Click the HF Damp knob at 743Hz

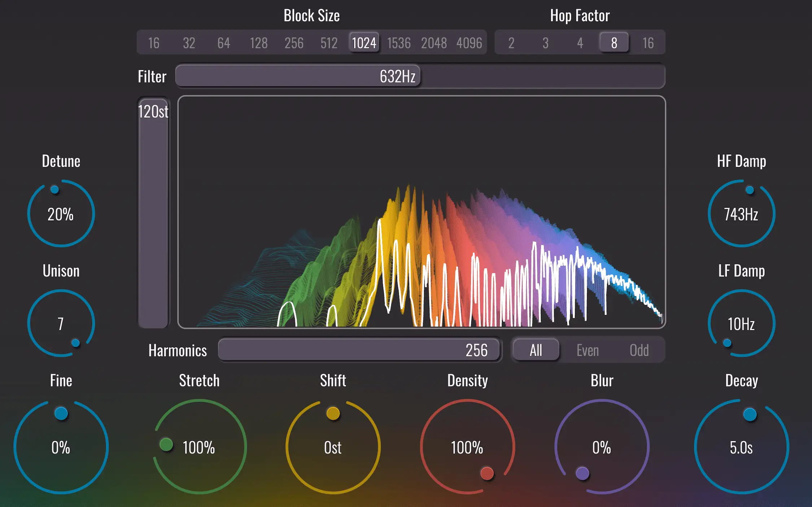[742, 213]
